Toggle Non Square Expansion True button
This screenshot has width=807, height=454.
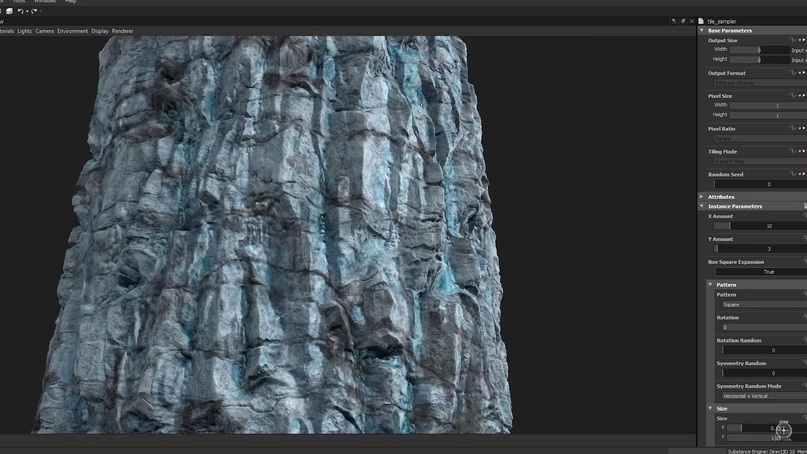point(761,272)
